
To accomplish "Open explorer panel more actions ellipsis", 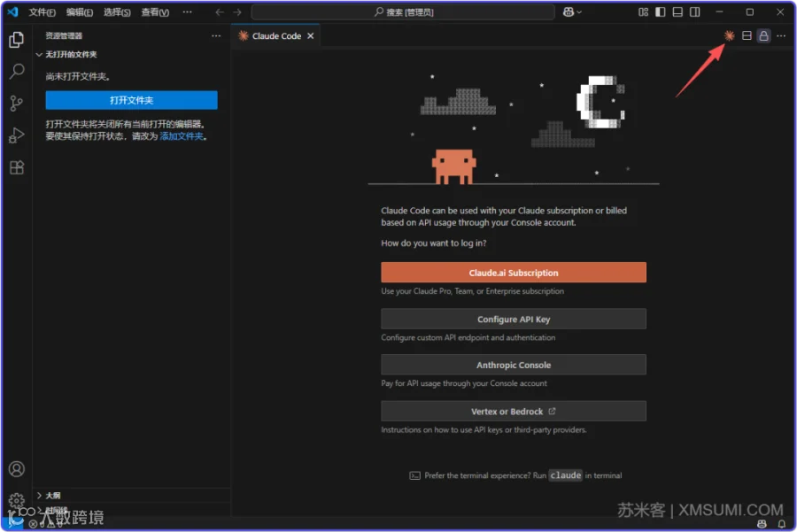I will pyautogui.click(x=216, y=35).
